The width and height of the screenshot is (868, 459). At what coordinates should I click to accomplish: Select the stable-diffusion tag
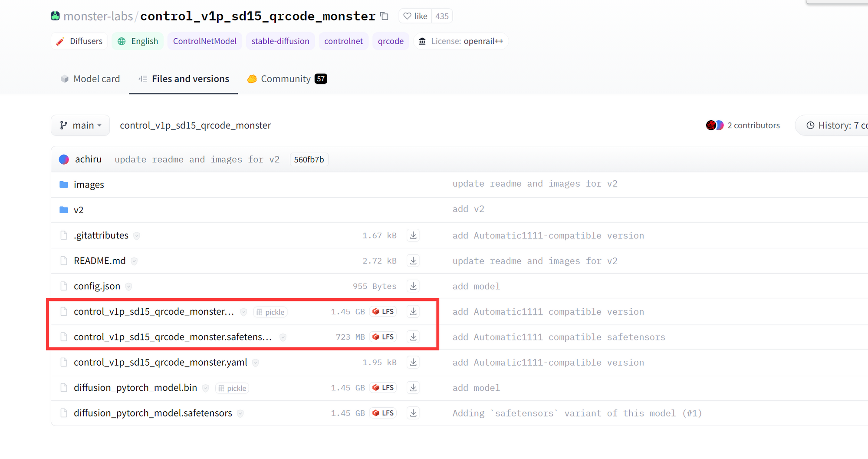[x=280, y=41]
